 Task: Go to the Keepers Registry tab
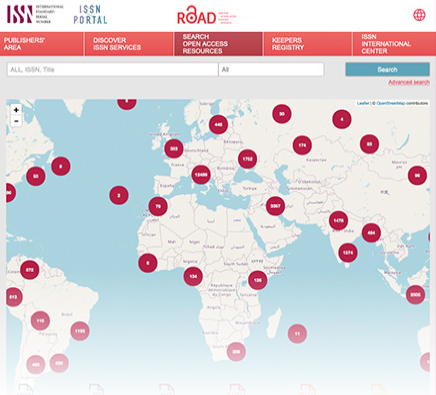(307, 44)
